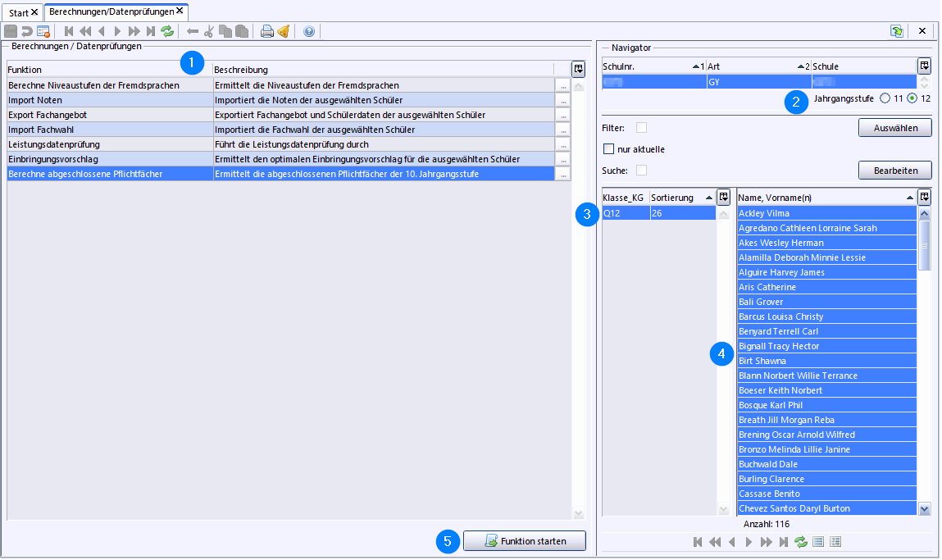Sort the table by the Funktion column header

[109, 70]
